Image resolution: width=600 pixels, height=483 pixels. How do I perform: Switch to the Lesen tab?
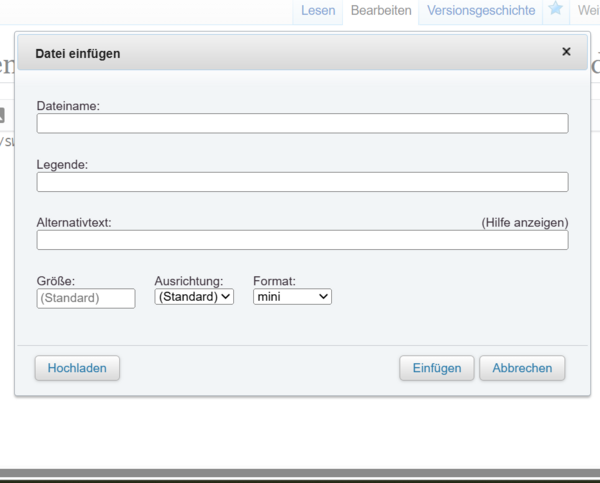tap(318, 10)
